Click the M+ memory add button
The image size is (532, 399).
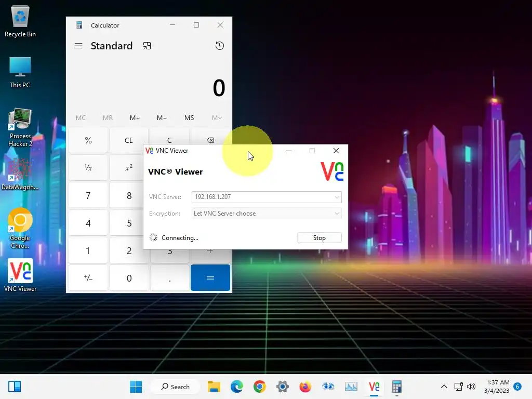click(x=135, y=118)
